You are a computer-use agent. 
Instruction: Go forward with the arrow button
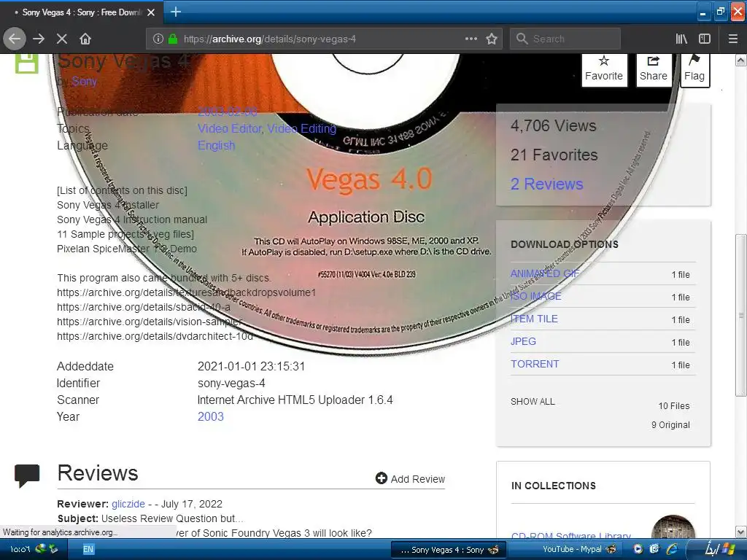[x=39, y=39]
